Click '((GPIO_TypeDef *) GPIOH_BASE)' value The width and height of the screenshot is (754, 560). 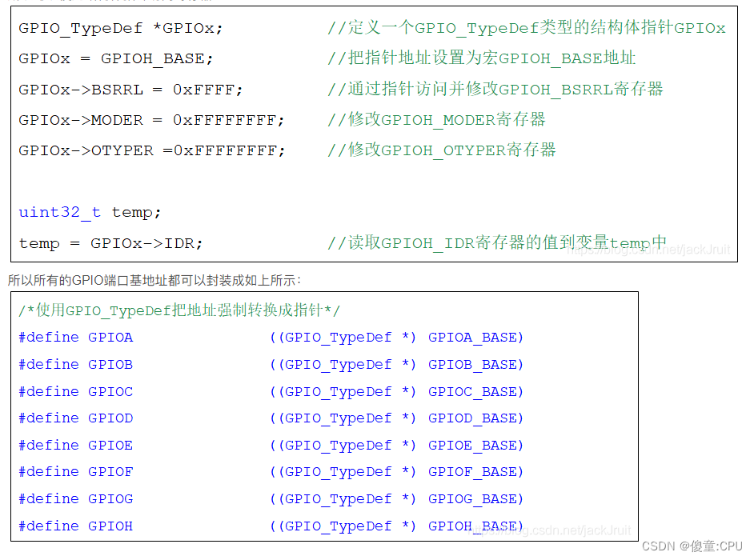(x=396, y=526)
